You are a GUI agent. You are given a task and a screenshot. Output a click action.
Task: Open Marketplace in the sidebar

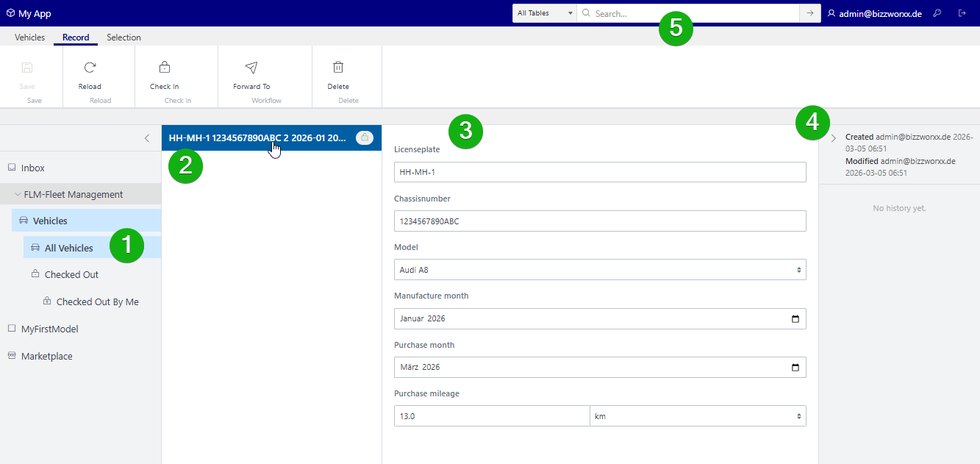click(46, 357)
